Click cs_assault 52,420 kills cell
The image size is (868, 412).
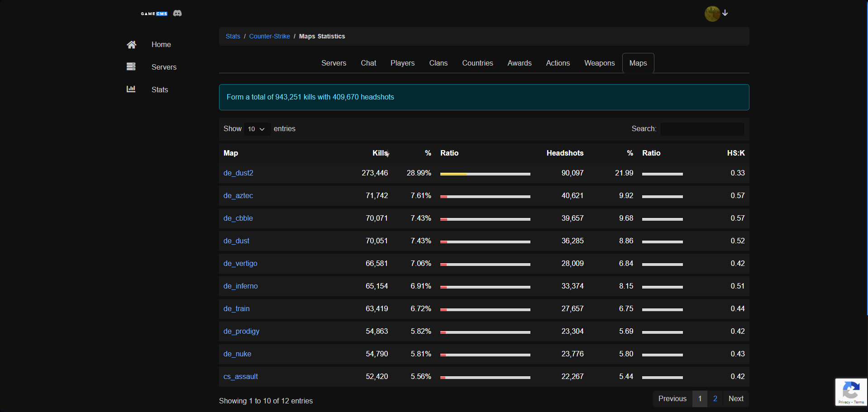[x=377, y=376]
